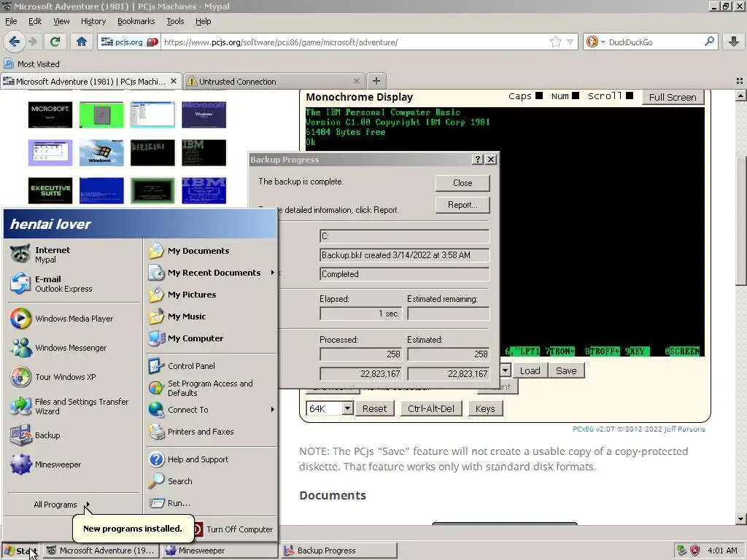This screenshot has height=560, width=747.
Task: Open the Tools menu
Action: (x=175, y=21)
